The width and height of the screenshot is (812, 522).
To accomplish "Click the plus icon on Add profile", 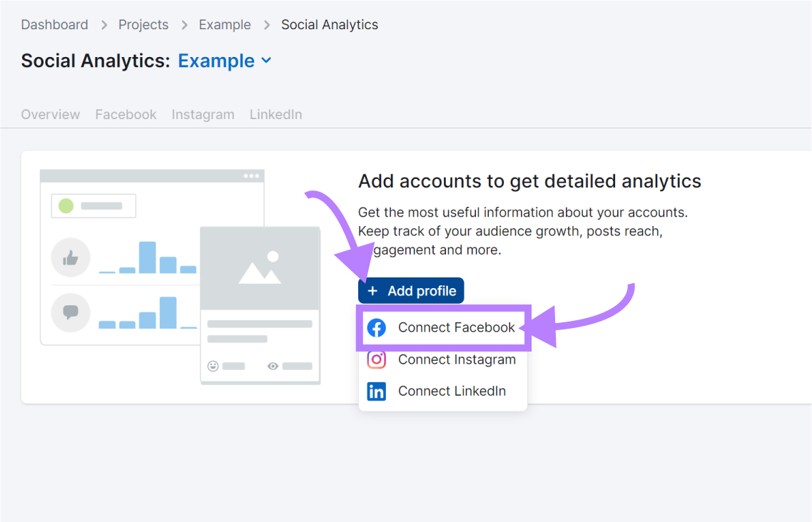I will click(x=372, y=290).
